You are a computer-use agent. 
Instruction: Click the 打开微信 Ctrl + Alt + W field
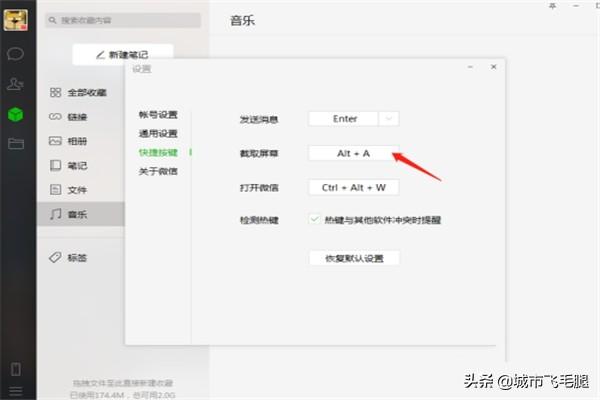tap(353, 187)
